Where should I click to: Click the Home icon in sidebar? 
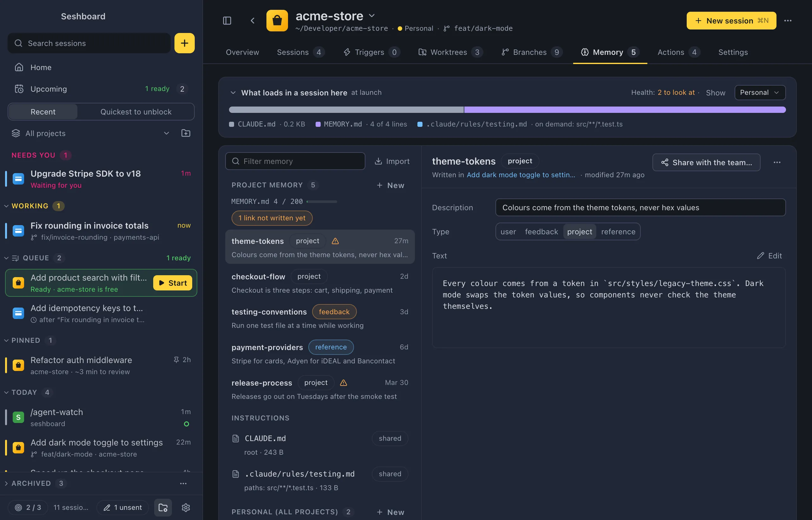[x=19, y=67]
